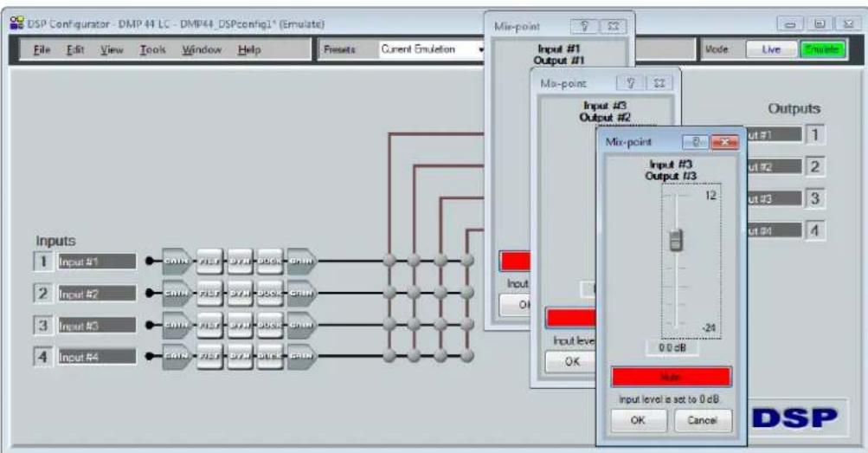This screenshot has height=453, width=868.
Task: Click help icon in Input #3 Output #3 Mix-point
Action: [695, 142]
